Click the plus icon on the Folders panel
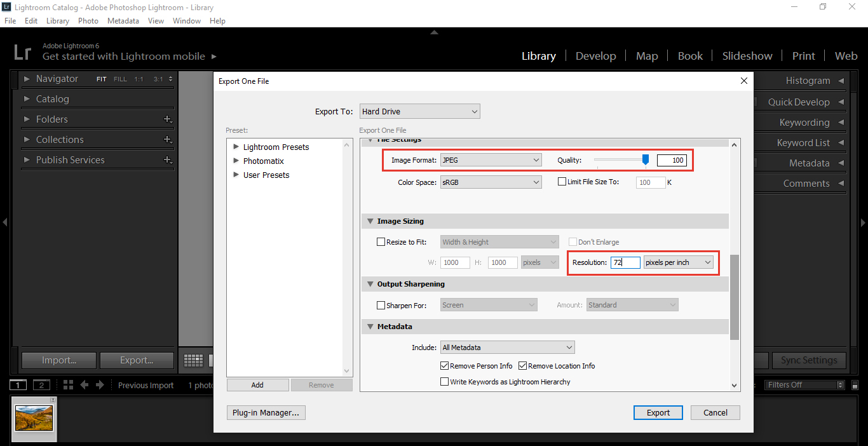The height and width of the screenshot is (446, 868). pyautogui.click(x=168, y=119)
